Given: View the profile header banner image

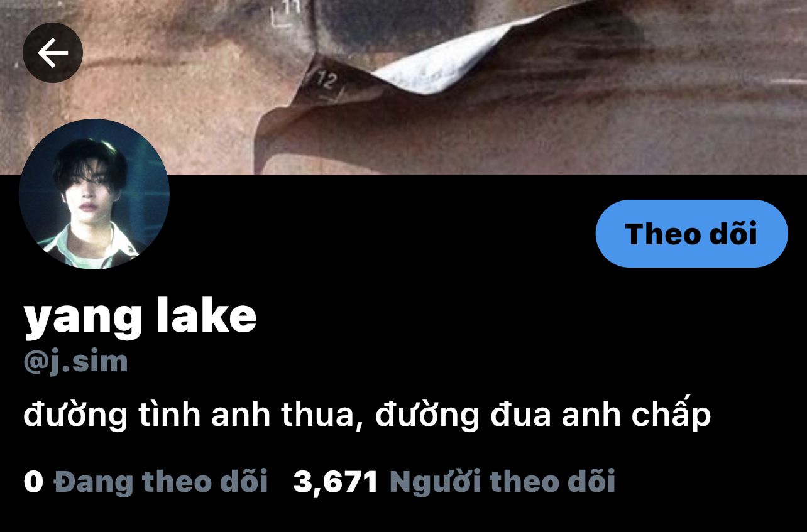Looking at the screenshot, I should click(x=403, y=87).
